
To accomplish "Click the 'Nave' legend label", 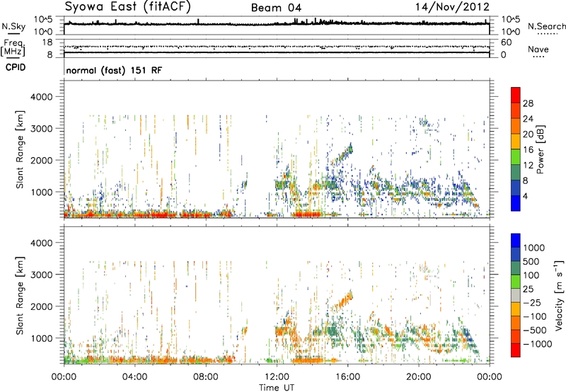I will 538,49.
